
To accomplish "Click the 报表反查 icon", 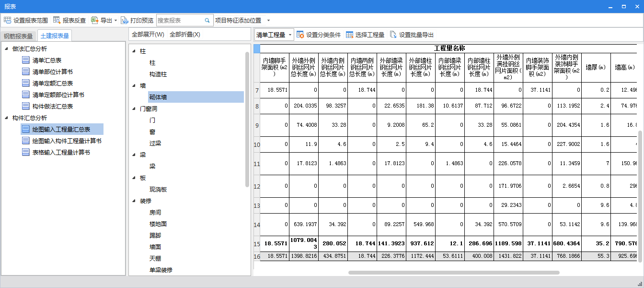I will [x=57, y=20].
